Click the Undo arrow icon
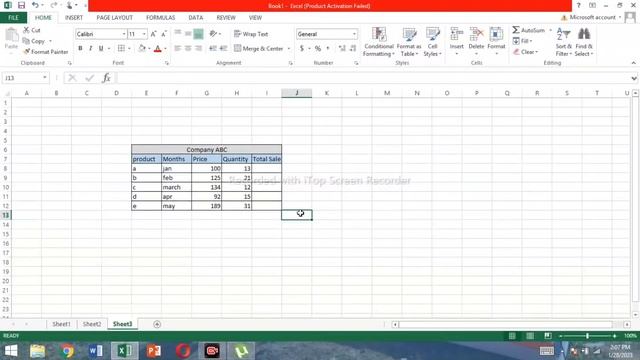The image size is (640, 360). click(35, 5)
